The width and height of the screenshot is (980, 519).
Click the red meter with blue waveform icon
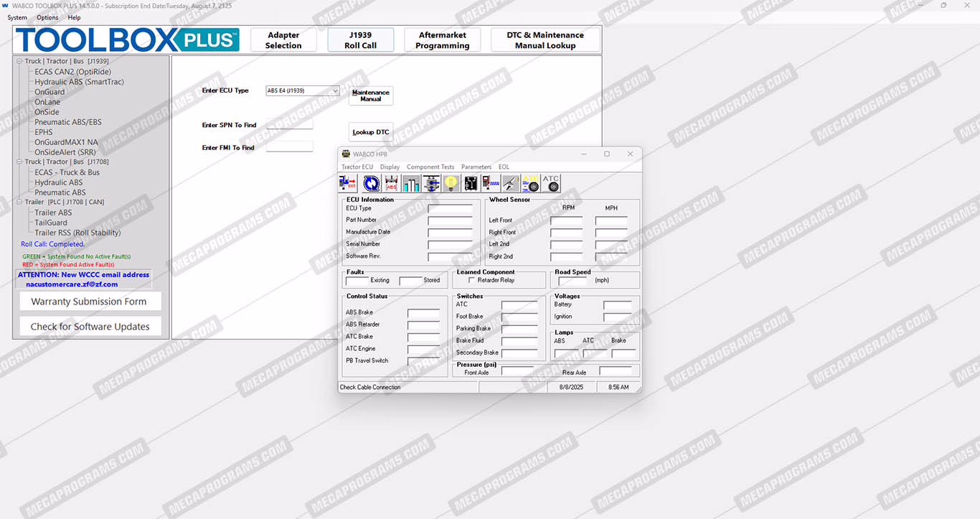[491, 183]
